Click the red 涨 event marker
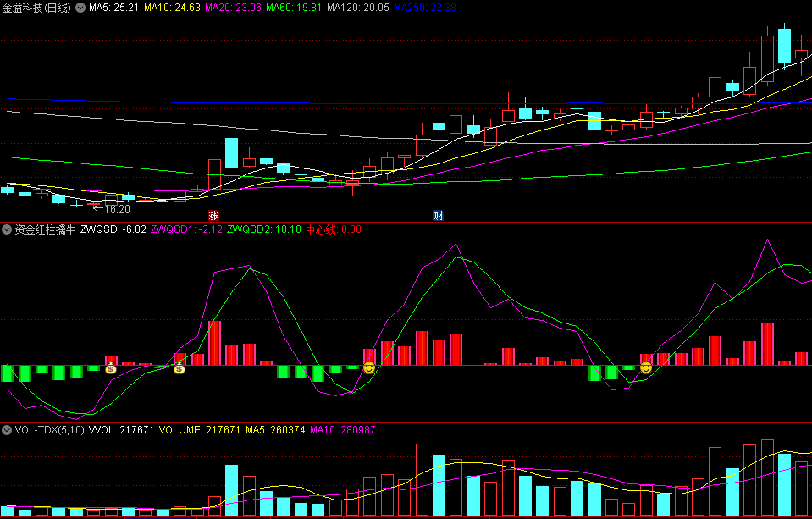Screen dimensions: 812x519 [x=213, y=215]
